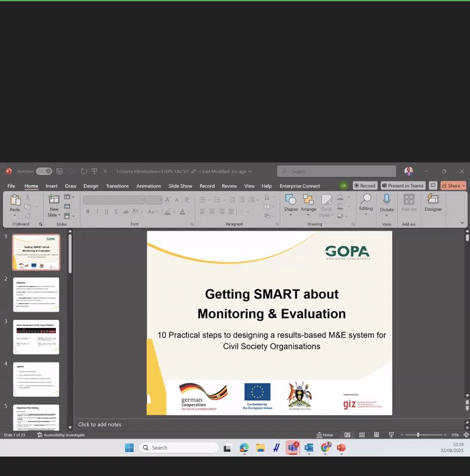
Task: Switch to Reading View icon
Action: coord(377,435)
